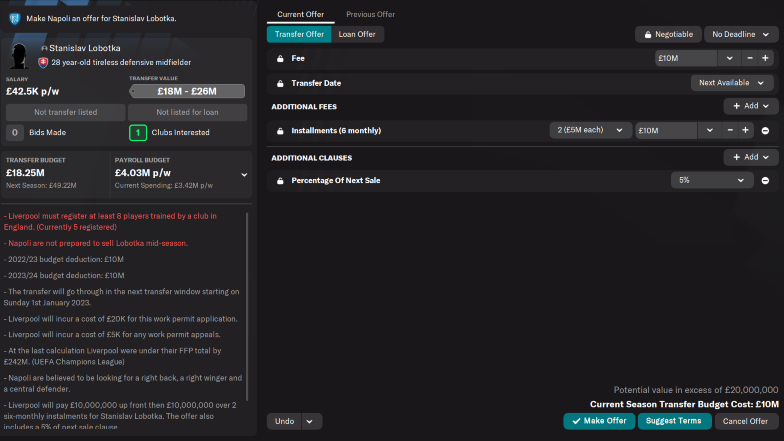Toggle the lock icon on Transfer Date row
Screen dimensions: 784x441
[x=280, y=84]
